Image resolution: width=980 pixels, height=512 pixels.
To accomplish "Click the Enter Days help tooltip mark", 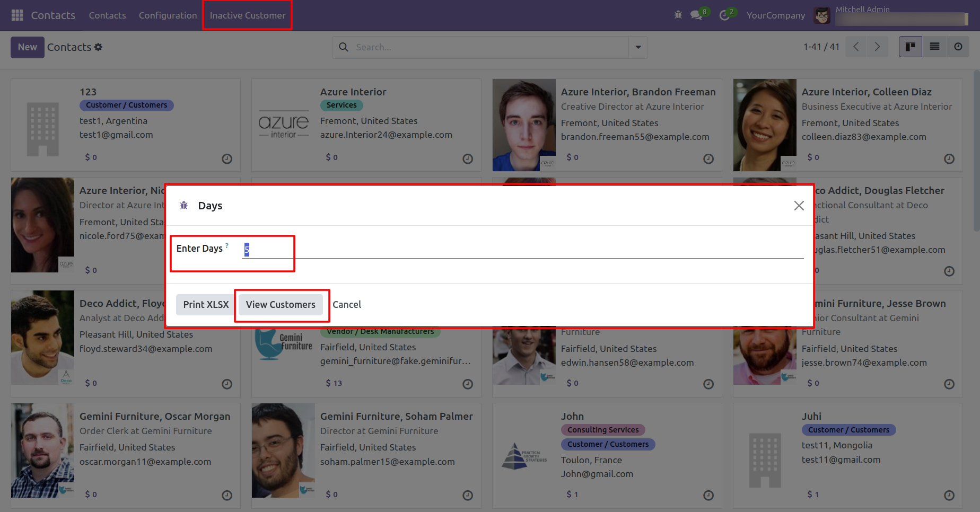I will (227, 245).
